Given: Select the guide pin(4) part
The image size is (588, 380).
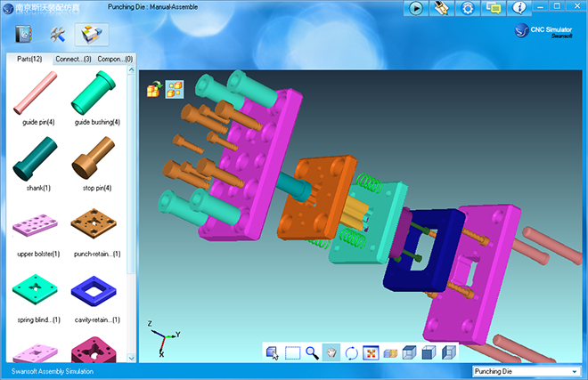Looking at the screenshot, I should tap(37, 96).
